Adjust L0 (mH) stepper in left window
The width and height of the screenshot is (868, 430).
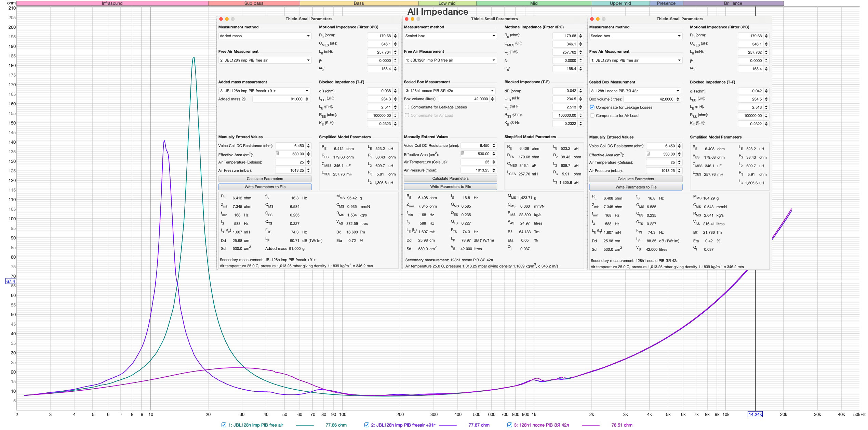pyautogui.click(x=395, y=52)
